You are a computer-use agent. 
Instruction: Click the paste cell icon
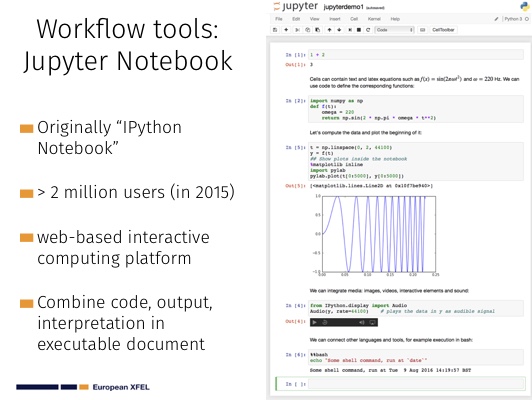click(x=317, y=30)
